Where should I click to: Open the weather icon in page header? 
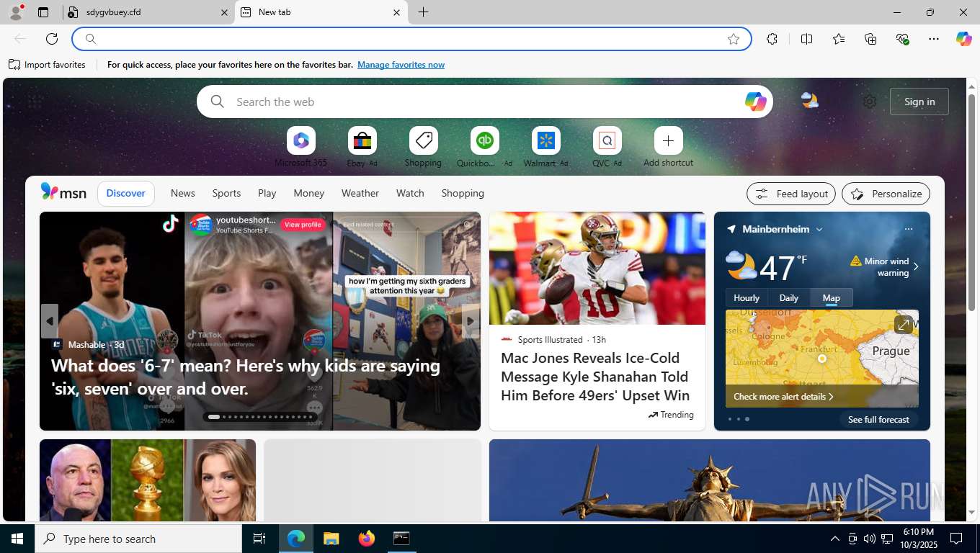click(x=810, y=102)
